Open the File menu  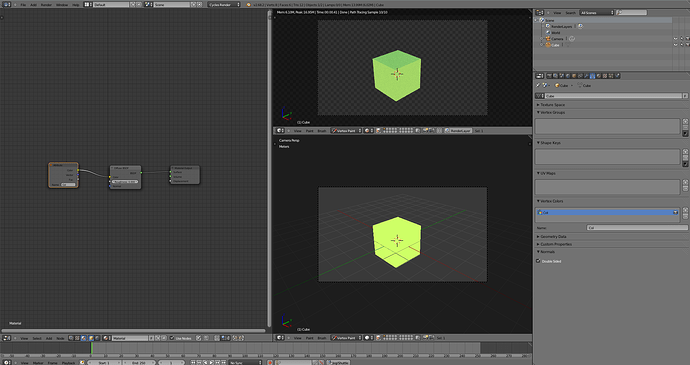[23, 4]
